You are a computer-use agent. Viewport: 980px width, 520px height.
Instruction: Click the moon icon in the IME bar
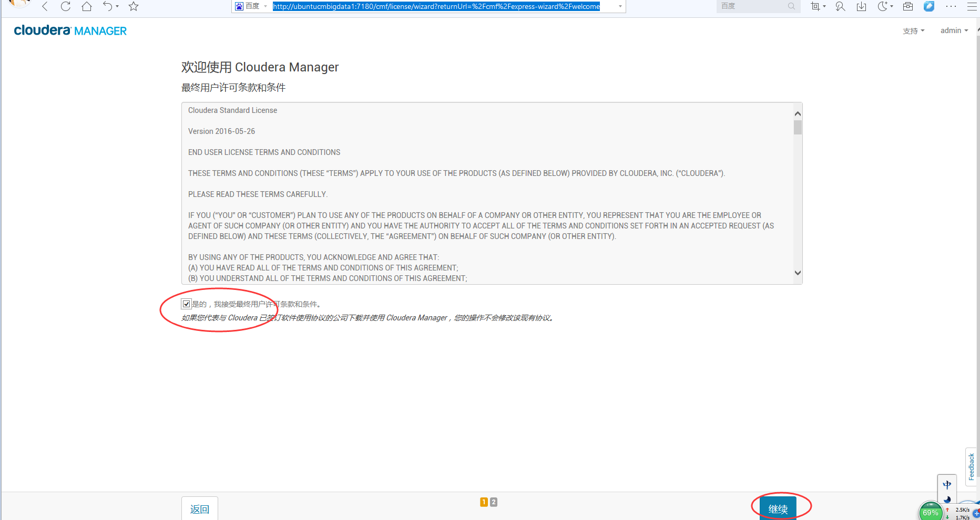click(x=947, y=500)
